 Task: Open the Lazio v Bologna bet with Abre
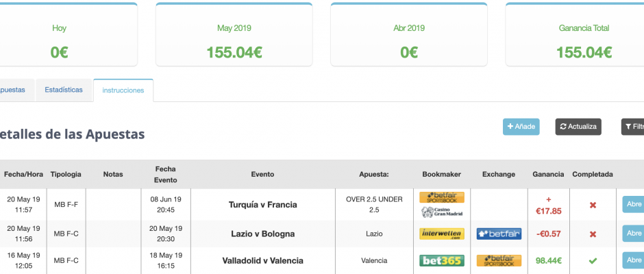(633, 234)
